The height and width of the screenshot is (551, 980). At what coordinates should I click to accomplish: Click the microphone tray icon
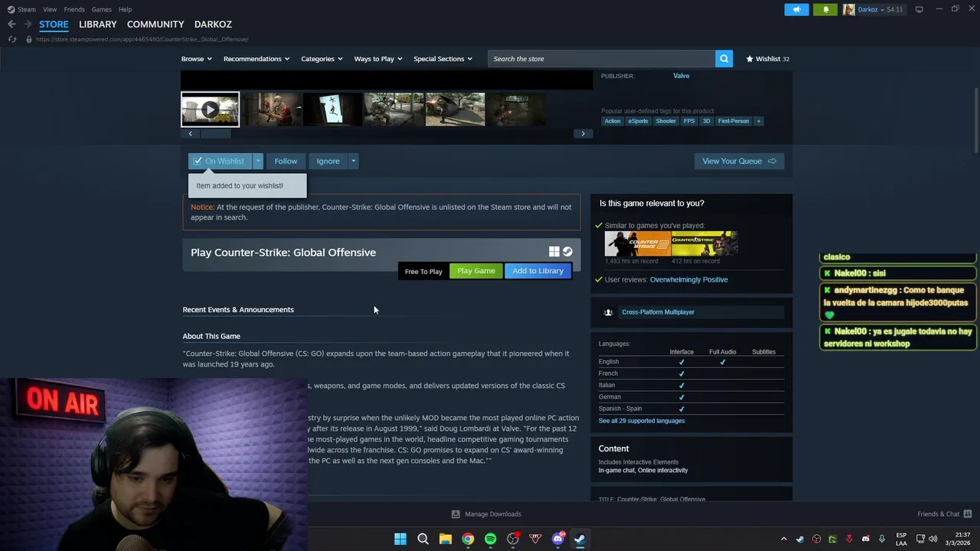coord(882,539)
